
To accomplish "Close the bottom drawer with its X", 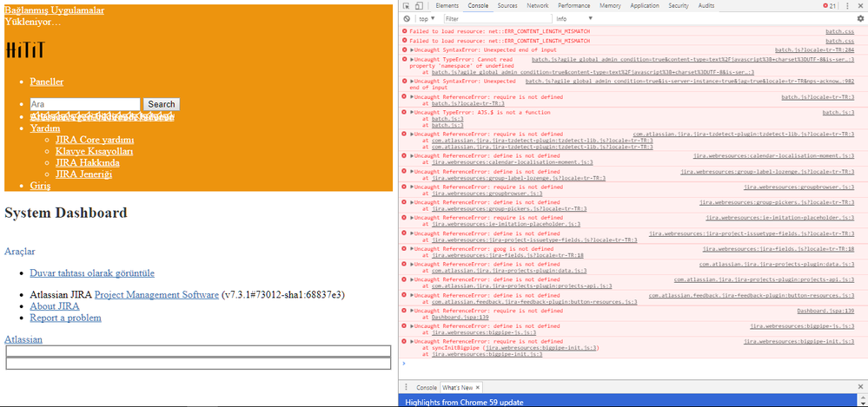I will point(860,387).
